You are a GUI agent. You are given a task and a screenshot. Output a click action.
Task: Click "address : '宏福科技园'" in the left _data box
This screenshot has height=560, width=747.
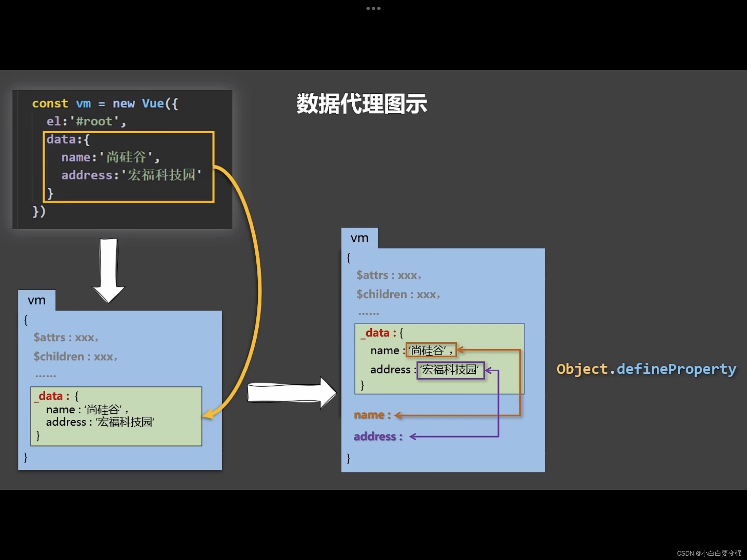[x=100, y=422]
